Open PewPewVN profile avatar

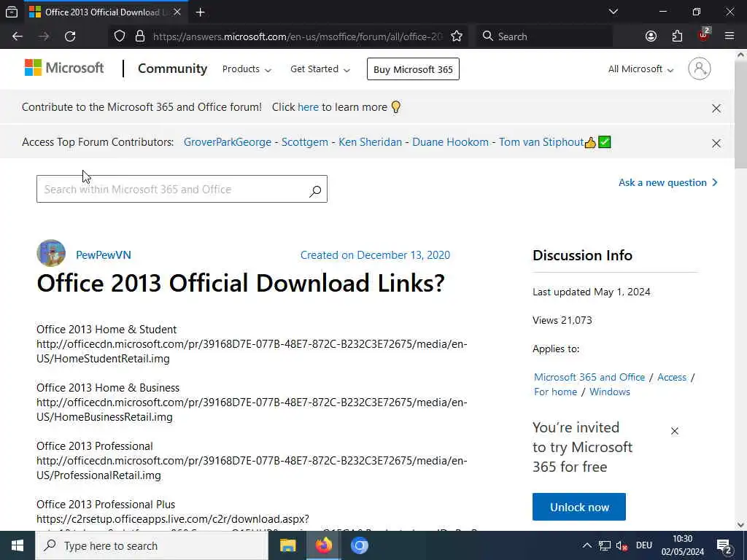click(x=51, y=253)
